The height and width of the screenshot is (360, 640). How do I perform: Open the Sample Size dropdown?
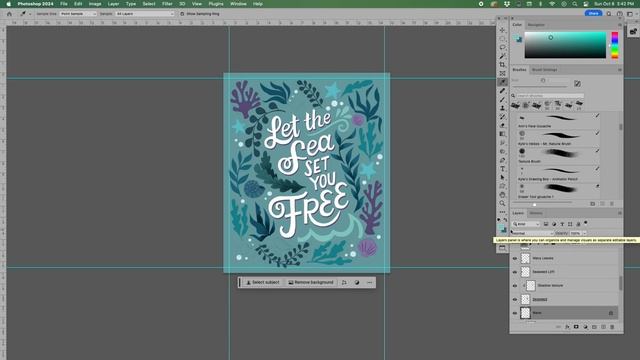tap(78, 14)
